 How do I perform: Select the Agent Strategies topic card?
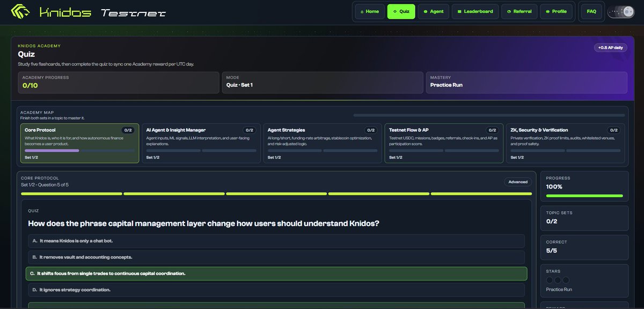[323, 143]
